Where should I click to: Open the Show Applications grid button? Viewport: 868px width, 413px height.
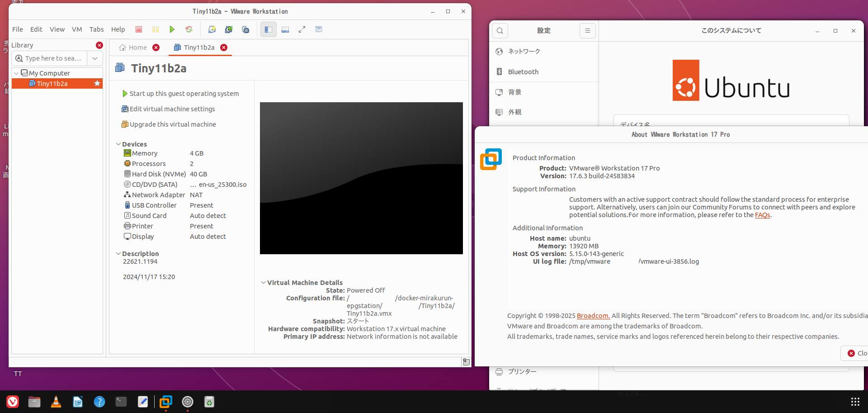coord(855,402)
